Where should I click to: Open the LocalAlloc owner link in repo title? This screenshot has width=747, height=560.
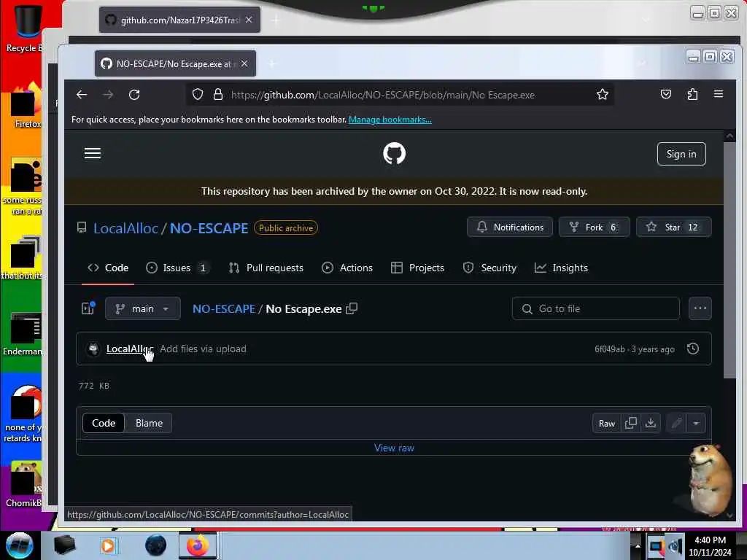coord(125,228)
